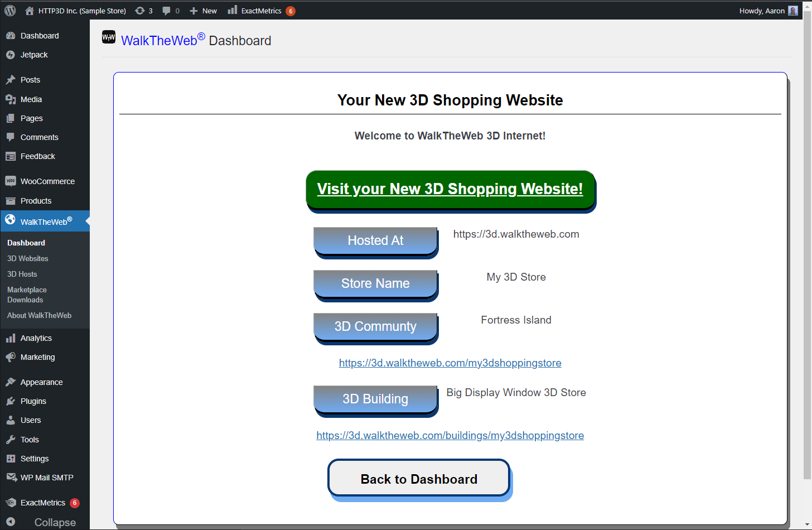The image size is (812, 530).
Task: Click the Pages icon in sidebar
Action: (x=11, y=118)
